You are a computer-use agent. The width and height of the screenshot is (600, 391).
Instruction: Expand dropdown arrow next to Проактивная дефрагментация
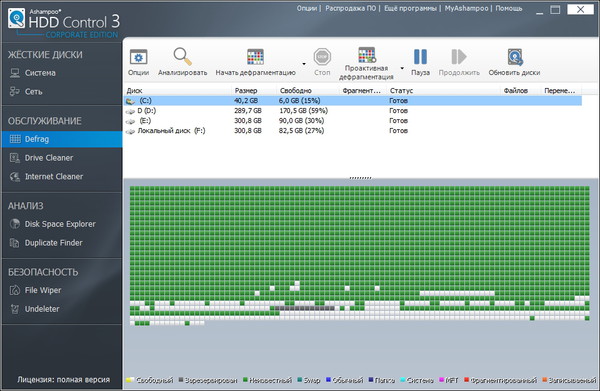(402, 68)
